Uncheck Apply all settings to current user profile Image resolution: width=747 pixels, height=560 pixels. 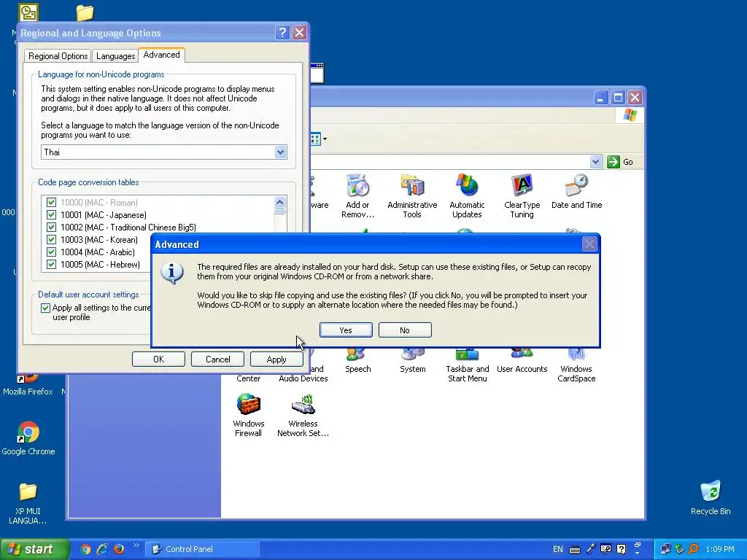[46, 308]
